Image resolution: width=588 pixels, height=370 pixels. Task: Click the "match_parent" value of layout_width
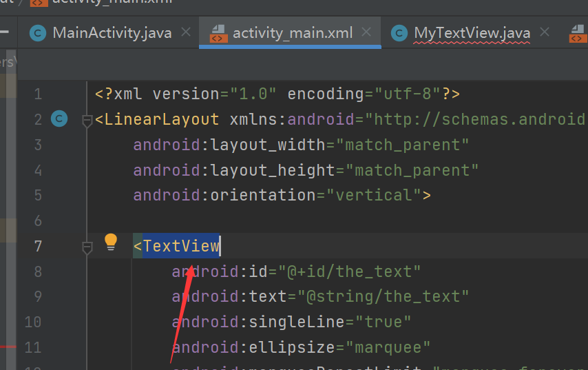[x=402, y=145]
